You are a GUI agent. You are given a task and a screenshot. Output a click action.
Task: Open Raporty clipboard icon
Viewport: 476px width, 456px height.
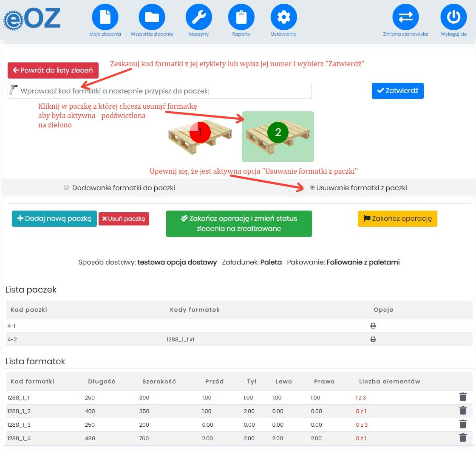241,17
